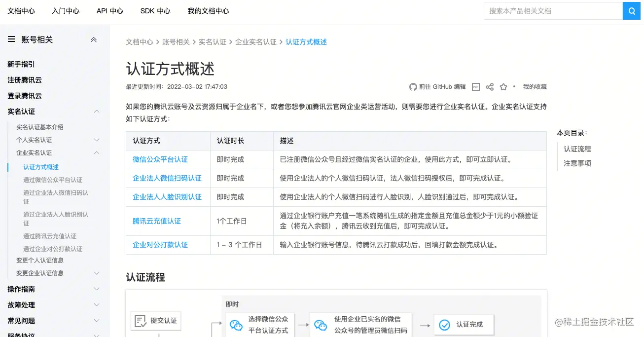This screenshot has width=644, height=337.
Task: Open the 文档中心 top nav item
Action: pyautogui.click(x=21, y=11)
